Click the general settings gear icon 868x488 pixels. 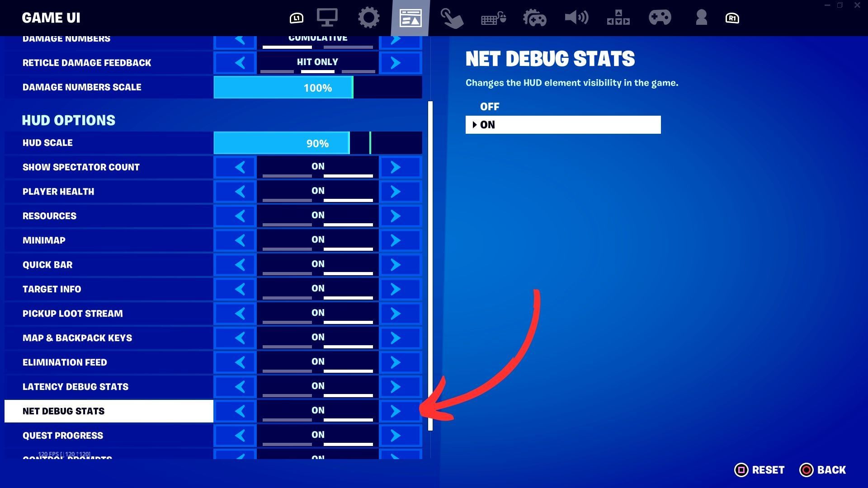[x=370, y=18]
